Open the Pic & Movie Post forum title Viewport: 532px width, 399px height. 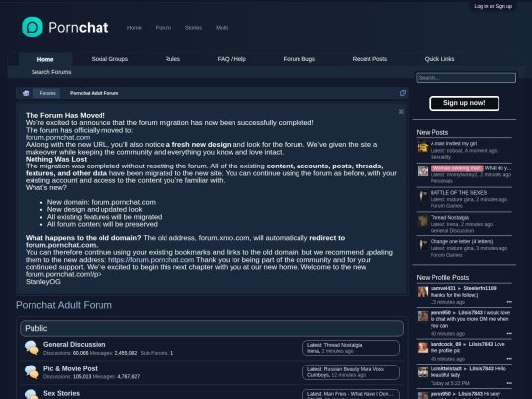coord(70,368)
